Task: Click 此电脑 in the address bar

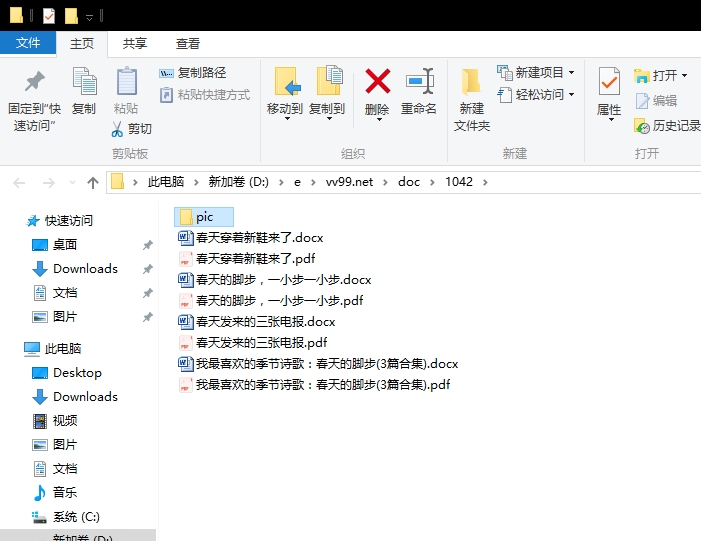Action: coord(166,182)
